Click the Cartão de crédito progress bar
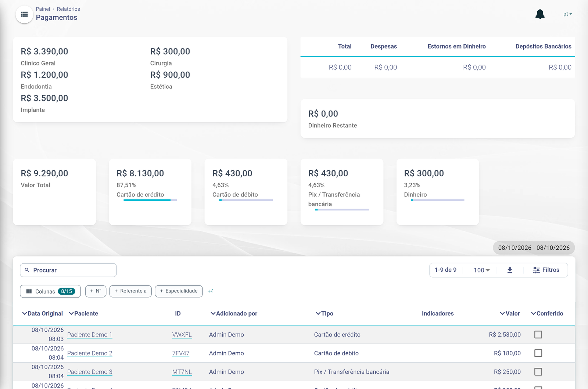588x389 pixels. pos(150,200)
